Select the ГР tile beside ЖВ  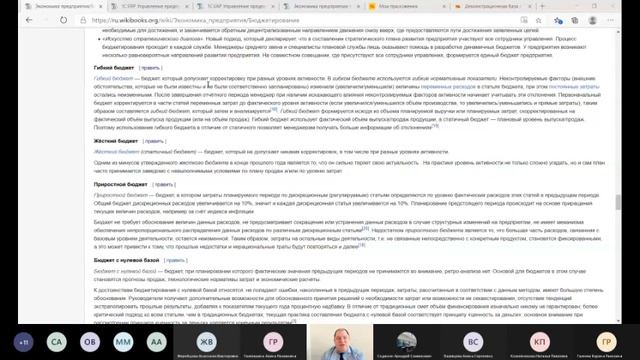[273, 342]
